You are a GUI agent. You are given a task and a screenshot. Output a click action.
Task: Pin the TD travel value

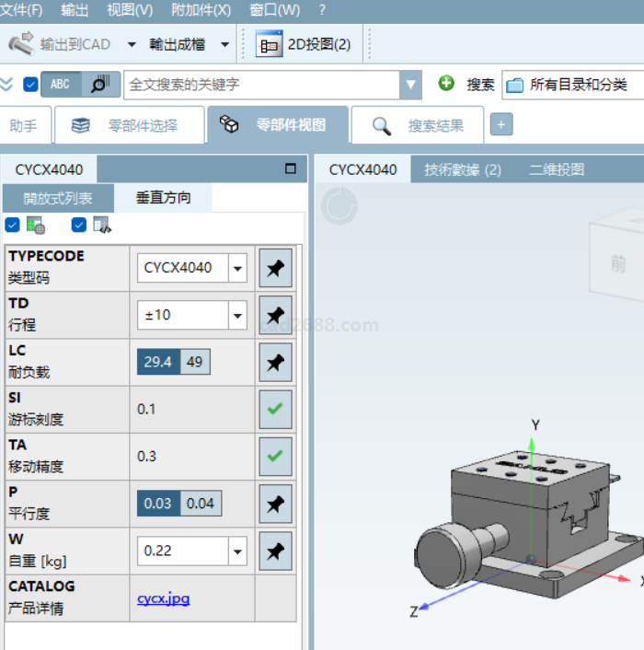click(x=275, y=315)
